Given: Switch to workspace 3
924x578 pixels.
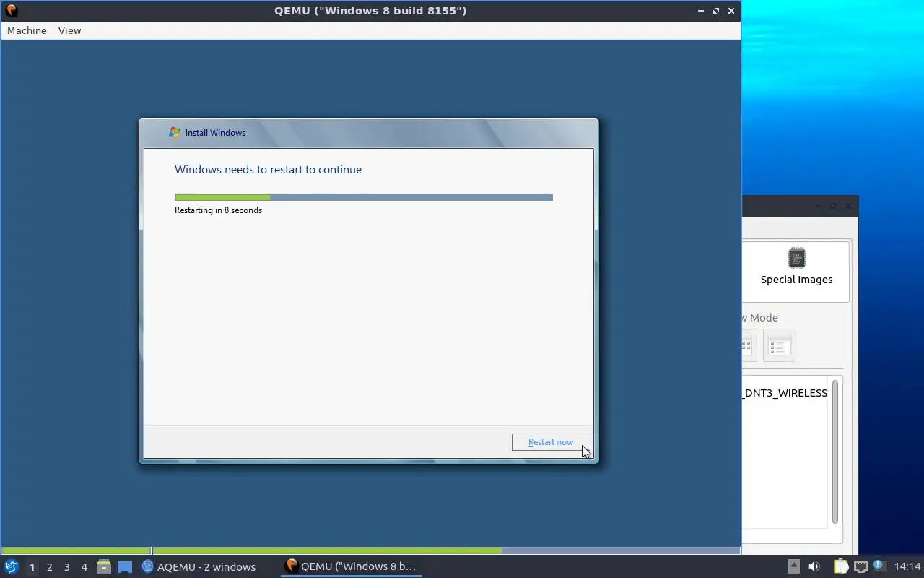Looking at the screenshot, I should (x=66, y=567).
